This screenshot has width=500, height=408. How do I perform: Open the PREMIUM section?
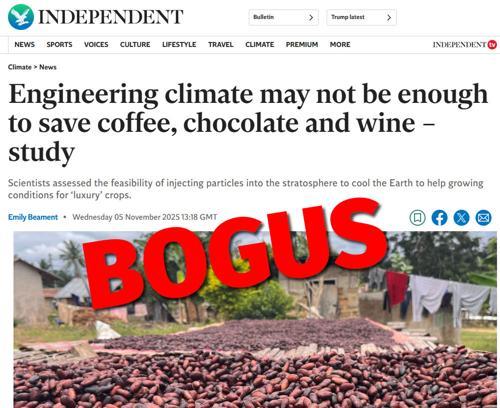(x=302, y=45)
